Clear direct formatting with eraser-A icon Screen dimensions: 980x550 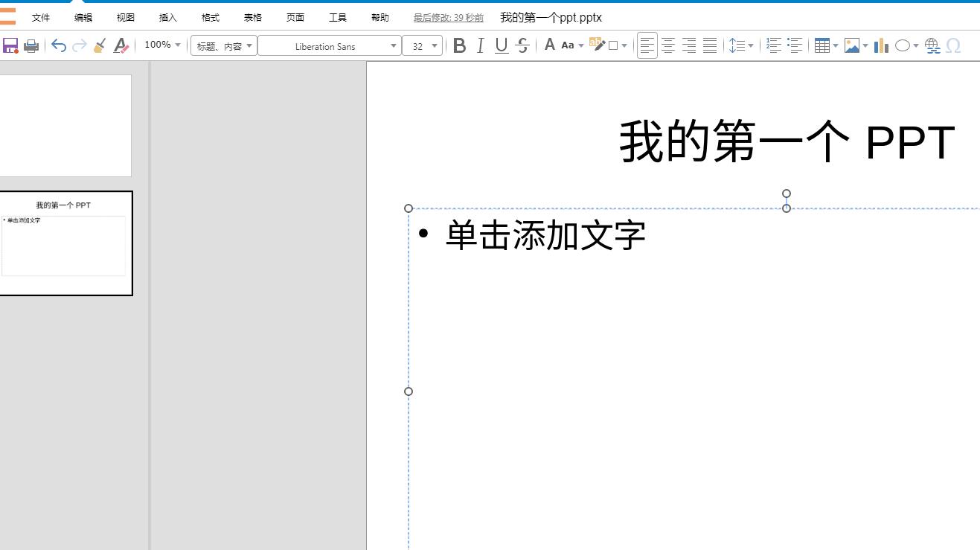click(x=121, y=46)
